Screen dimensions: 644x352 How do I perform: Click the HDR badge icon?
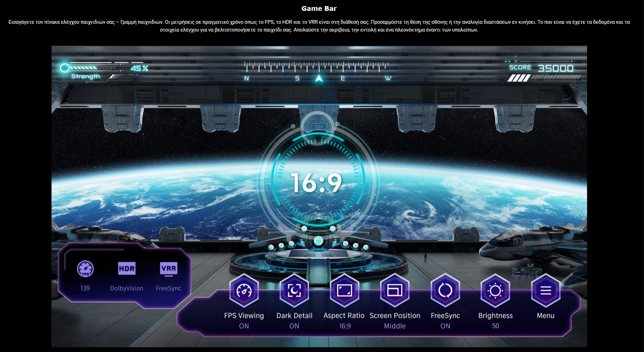(127, 269)
